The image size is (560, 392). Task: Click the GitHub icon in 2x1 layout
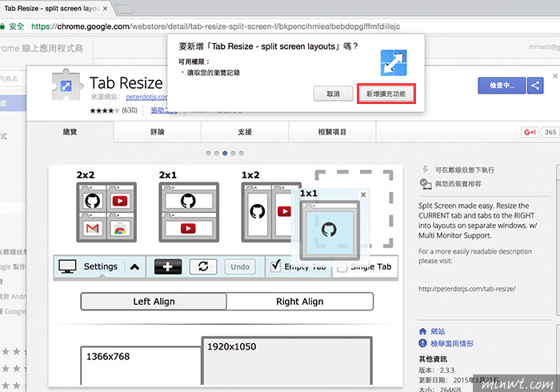(188, 201)
